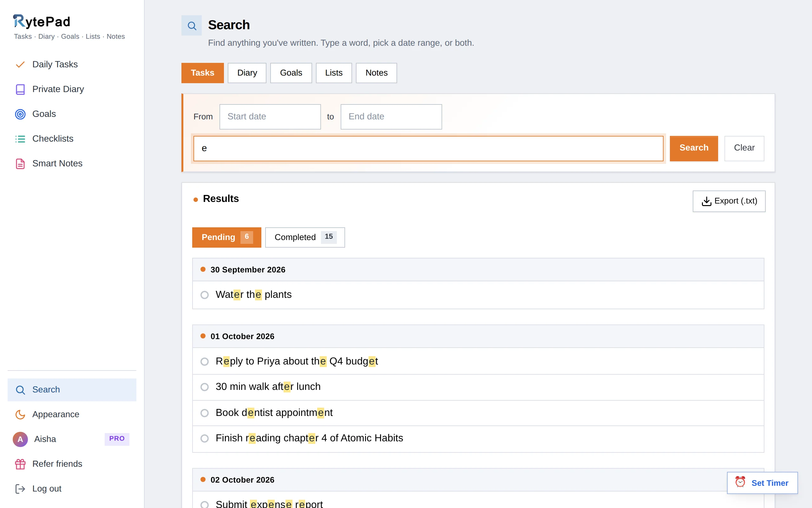
Task: Click the '01 October 2026' date header
Action: point(478,336)
